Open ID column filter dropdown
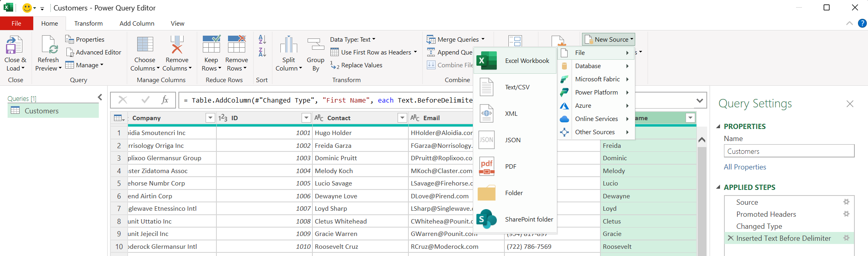 coord(306,118)
